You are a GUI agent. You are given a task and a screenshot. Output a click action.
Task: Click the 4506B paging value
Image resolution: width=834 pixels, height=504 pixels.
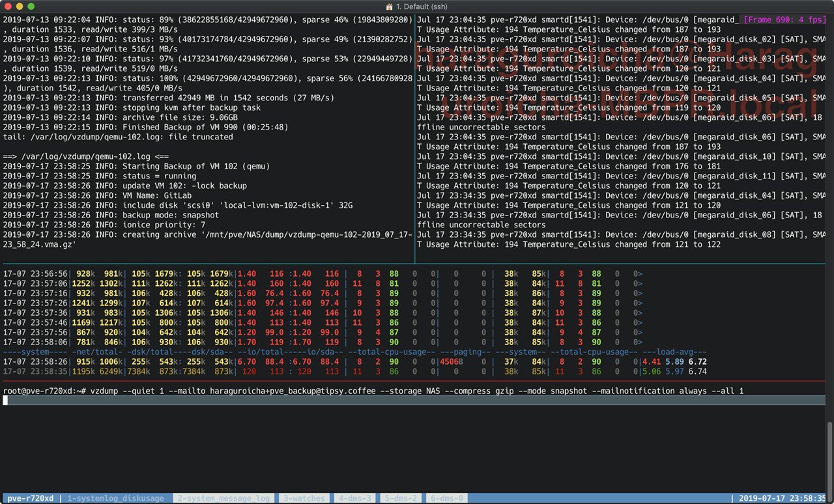451,361
